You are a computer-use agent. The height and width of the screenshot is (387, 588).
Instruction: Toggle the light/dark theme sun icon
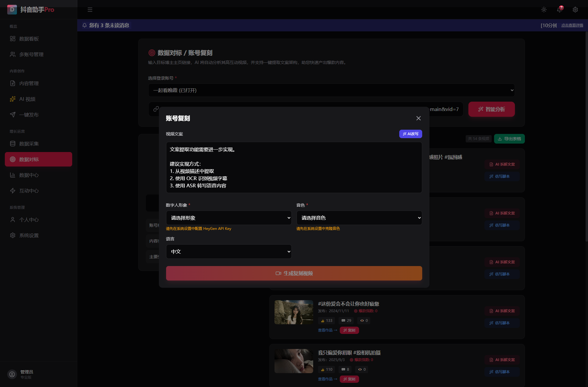coord(544,10)
